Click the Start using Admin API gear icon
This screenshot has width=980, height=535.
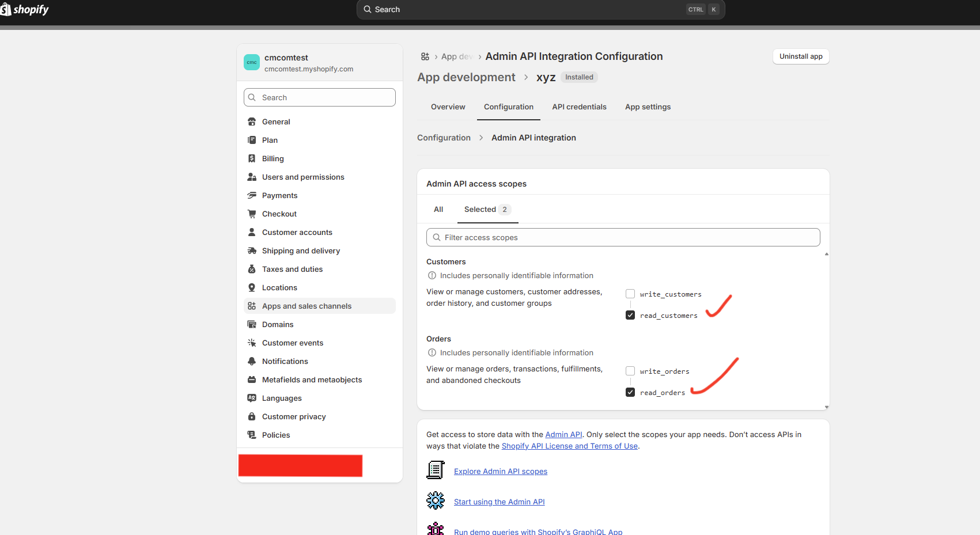point(436,500)
